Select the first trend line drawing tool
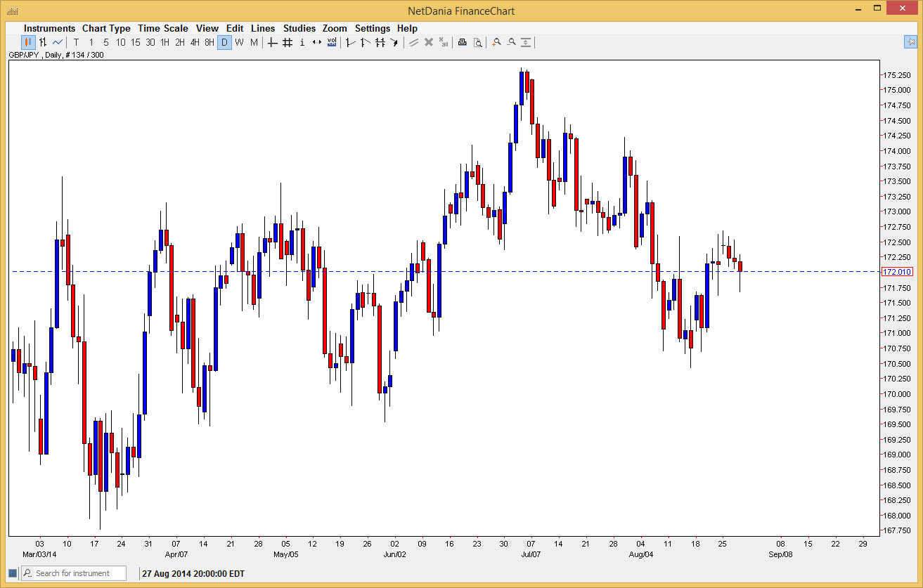The width and height of the screenshot is (923, 588). click(350, 43)
